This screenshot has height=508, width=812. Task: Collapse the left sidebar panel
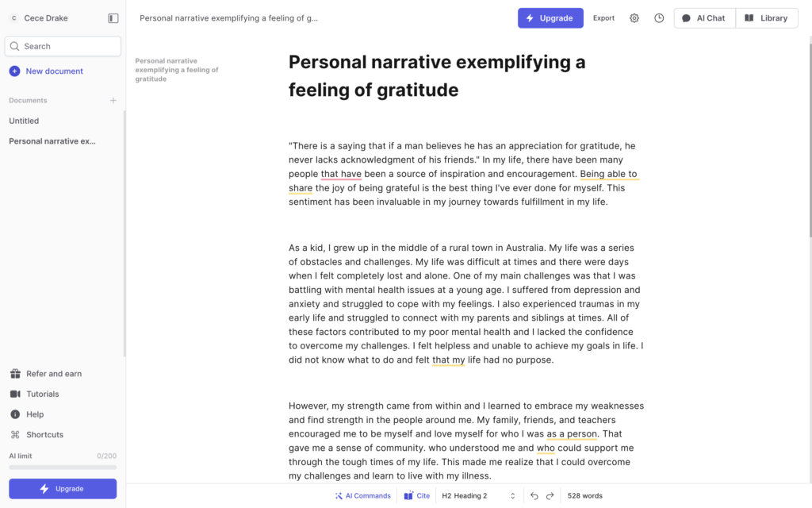[112, 17]
